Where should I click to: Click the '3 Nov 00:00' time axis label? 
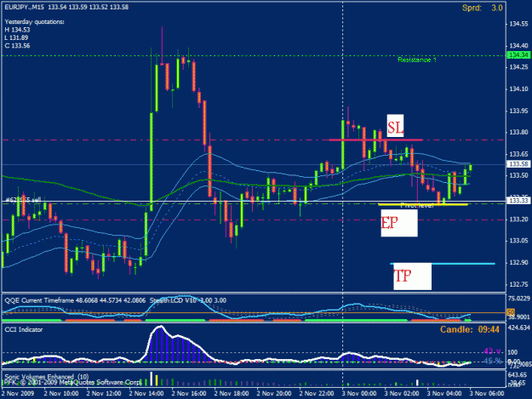[x=359, y=394]
